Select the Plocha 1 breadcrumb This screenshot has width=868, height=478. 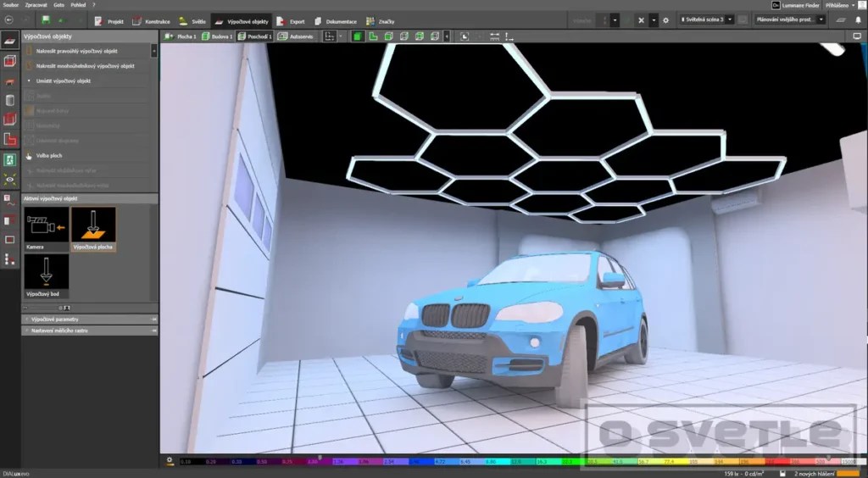pyautogui.click(x=181, y=36)
